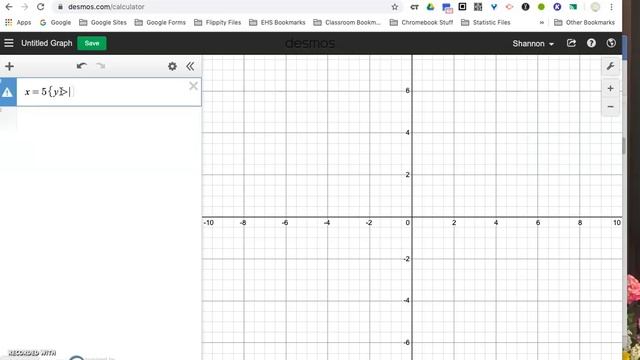Collapse the expression list panel
This screenshot has width=640, height=360.
(x=190, y=66)
